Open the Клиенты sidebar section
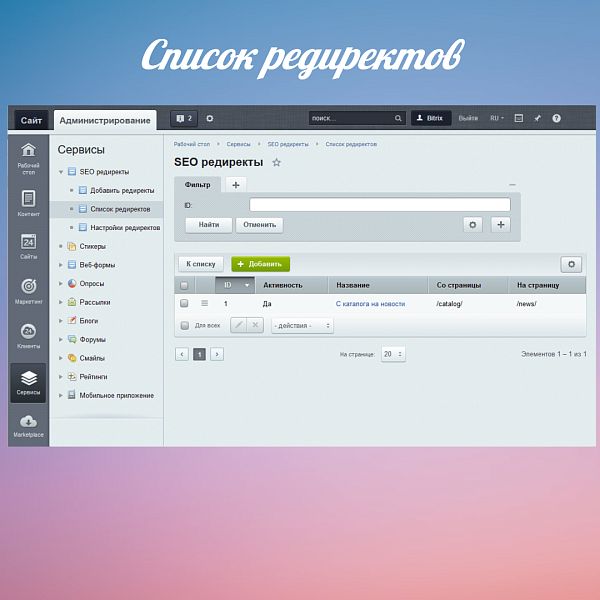The height and width of the screenshot is (600, 600). tap(28, 335)
